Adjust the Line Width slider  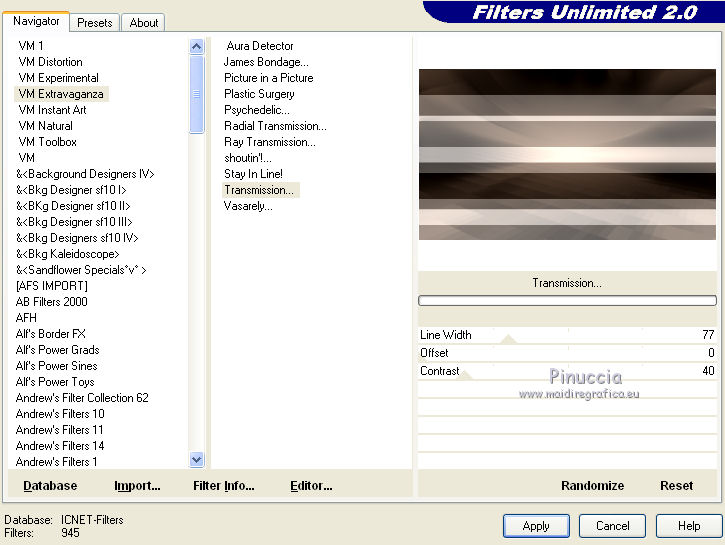567,335
